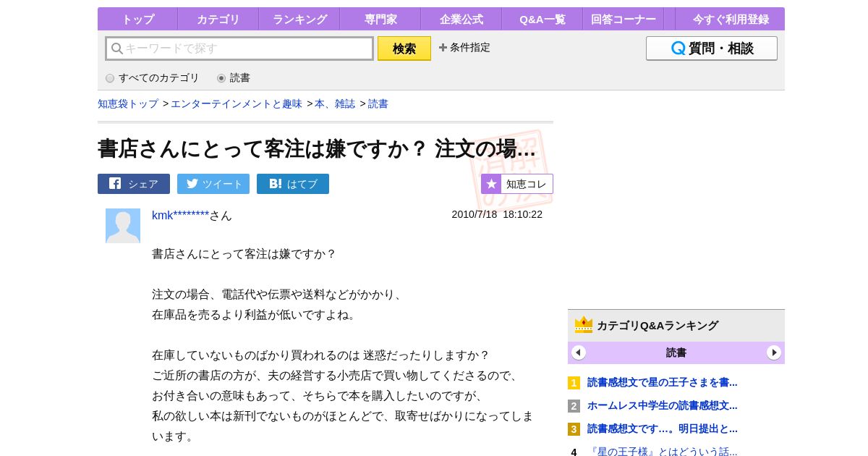Image resolution: width=868 pixels, height=456 pixels.
Task: Share on Facebook with シェア button
Action: [x=134, y=184]
